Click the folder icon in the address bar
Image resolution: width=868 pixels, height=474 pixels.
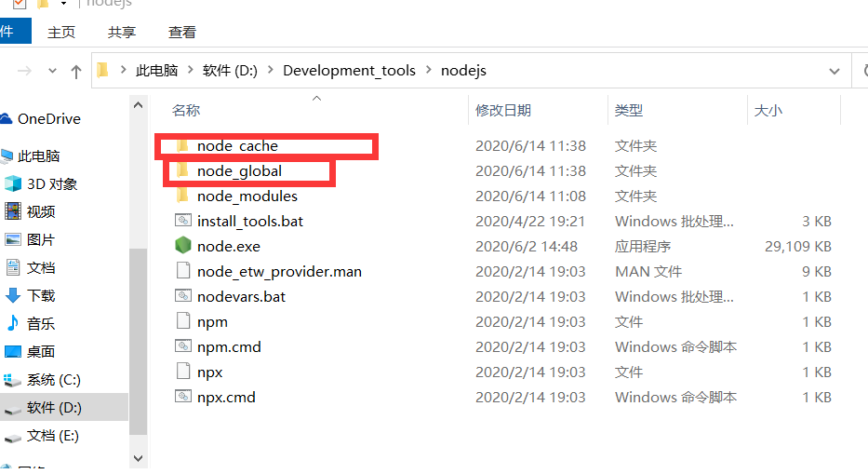tap(102, 71)
